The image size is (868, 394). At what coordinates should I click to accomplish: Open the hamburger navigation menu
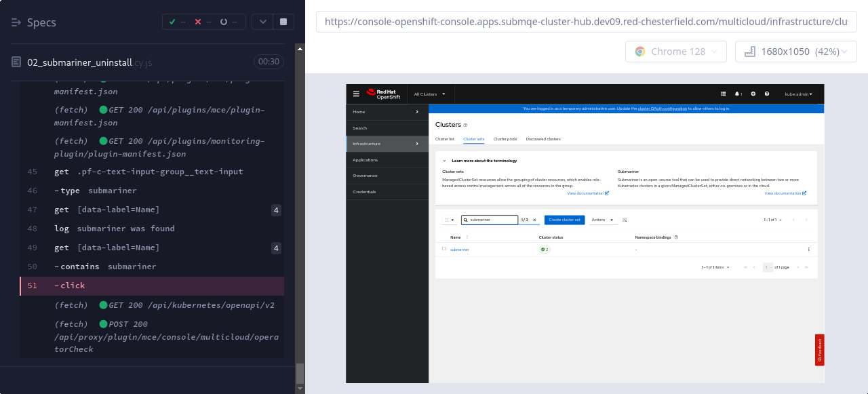pyautogui.click(x=356, y=94)
